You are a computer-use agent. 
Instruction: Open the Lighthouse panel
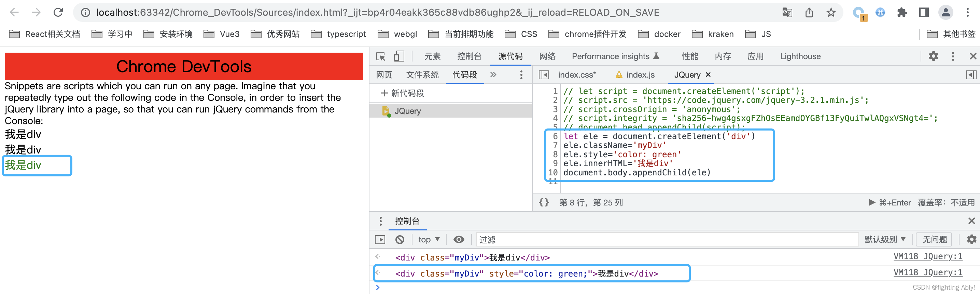coord(800,56)
